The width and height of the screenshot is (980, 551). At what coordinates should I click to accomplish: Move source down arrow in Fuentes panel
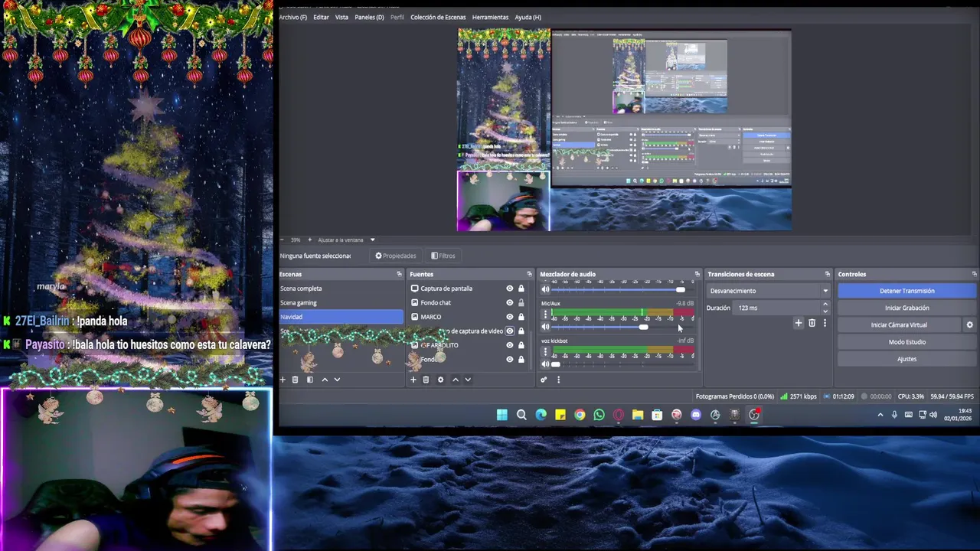468,380
